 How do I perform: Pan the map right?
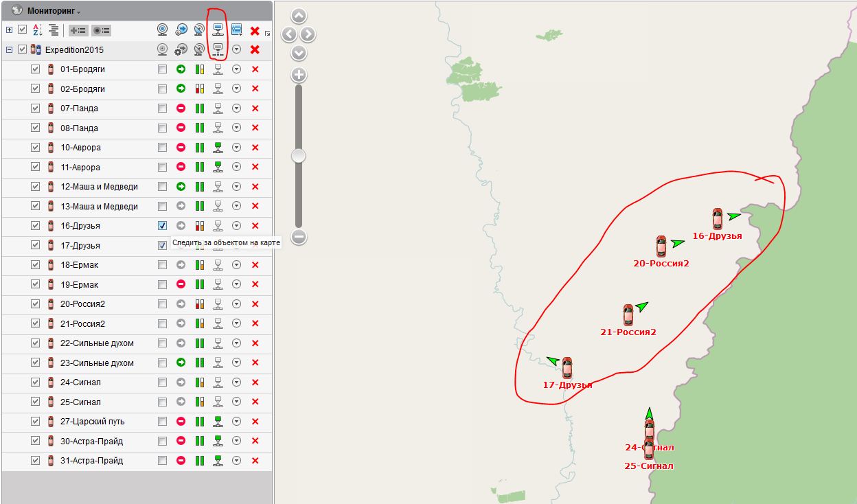(308, 34)
